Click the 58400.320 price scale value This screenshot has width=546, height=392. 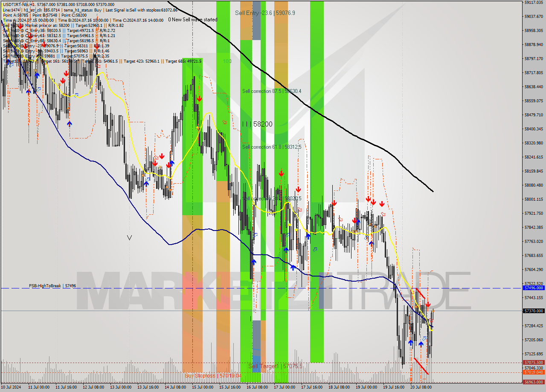[x=534, y=129]
